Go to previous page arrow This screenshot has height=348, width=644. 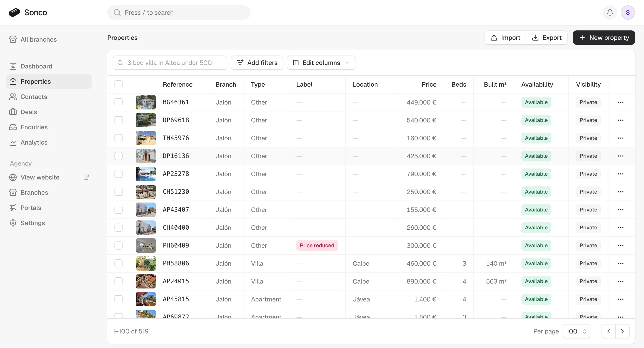point(608,331)
